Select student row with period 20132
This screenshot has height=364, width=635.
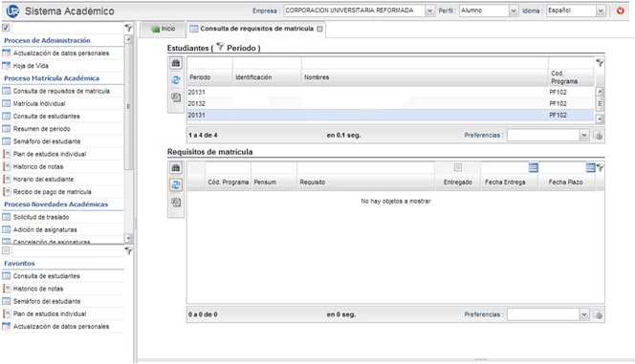coord(390,104)
